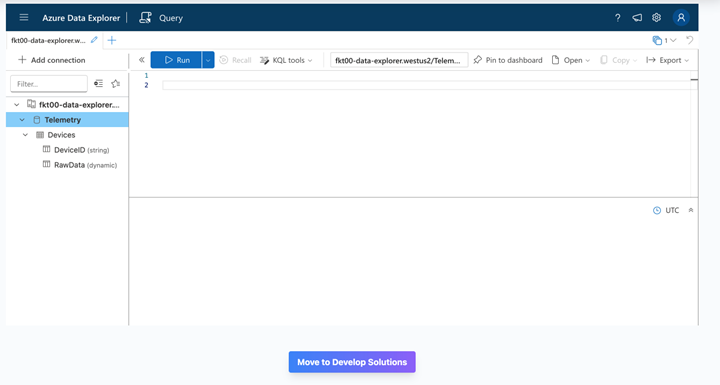Click the Azure Data Explorer title

[x=81, y=18]
